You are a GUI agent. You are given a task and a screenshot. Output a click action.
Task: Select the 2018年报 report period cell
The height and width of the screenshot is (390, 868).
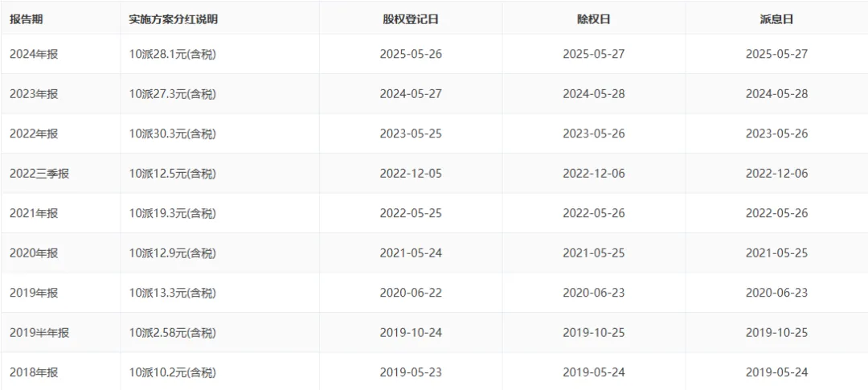click(34, 372)
